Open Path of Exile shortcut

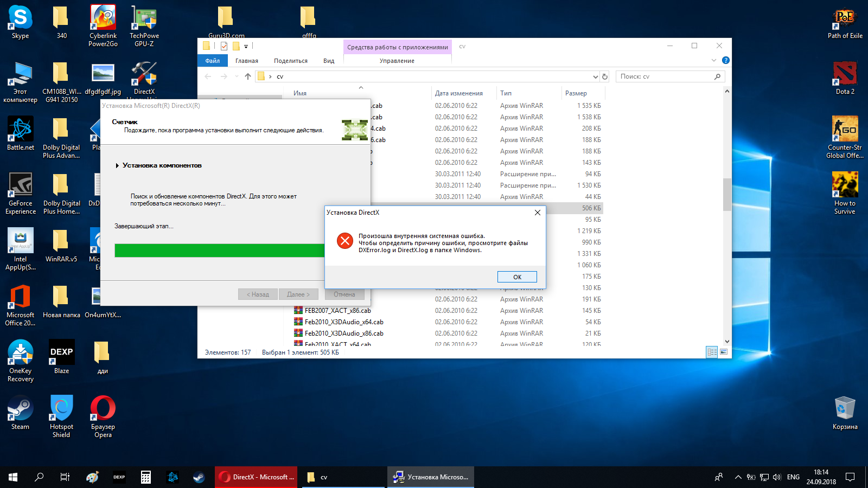pos(845,22)
